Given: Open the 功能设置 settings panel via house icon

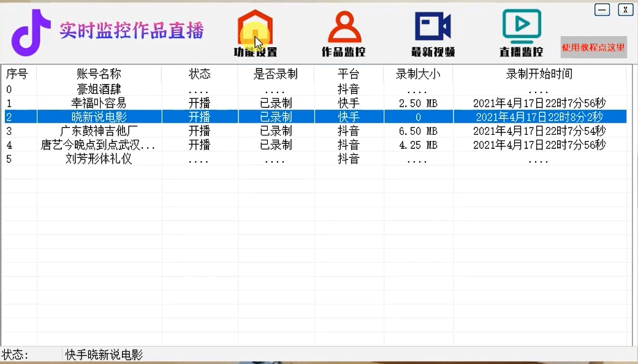Looking at the screenshot, I should [x=255, y=28].
